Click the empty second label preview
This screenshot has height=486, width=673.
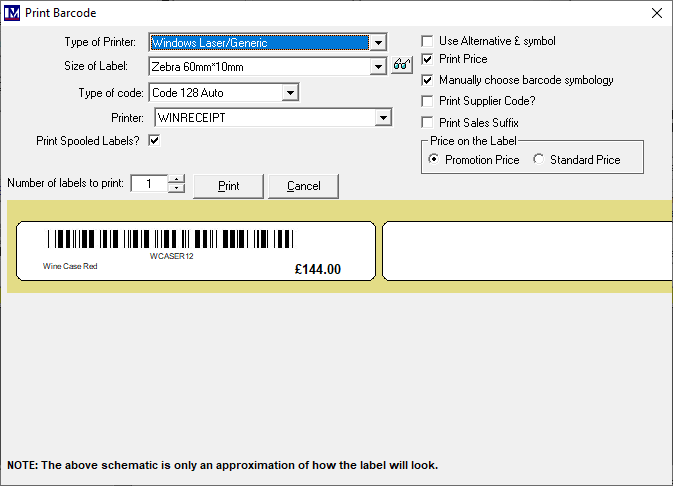tap(527, 251)
